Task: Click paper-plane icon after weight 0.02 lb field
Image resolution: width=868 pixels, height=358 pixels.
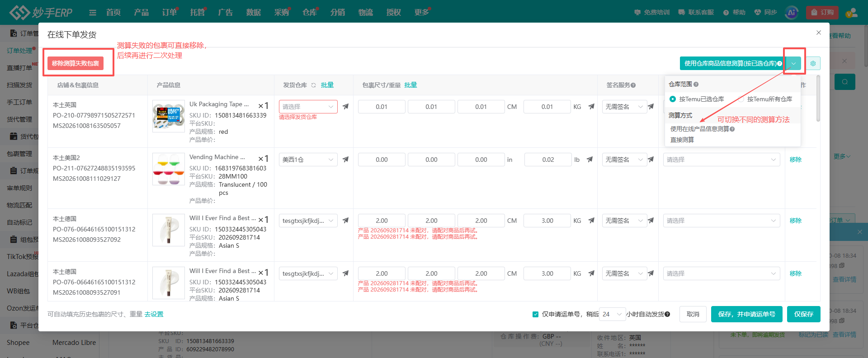Action: pyautogui.click(x=590, y=159)
